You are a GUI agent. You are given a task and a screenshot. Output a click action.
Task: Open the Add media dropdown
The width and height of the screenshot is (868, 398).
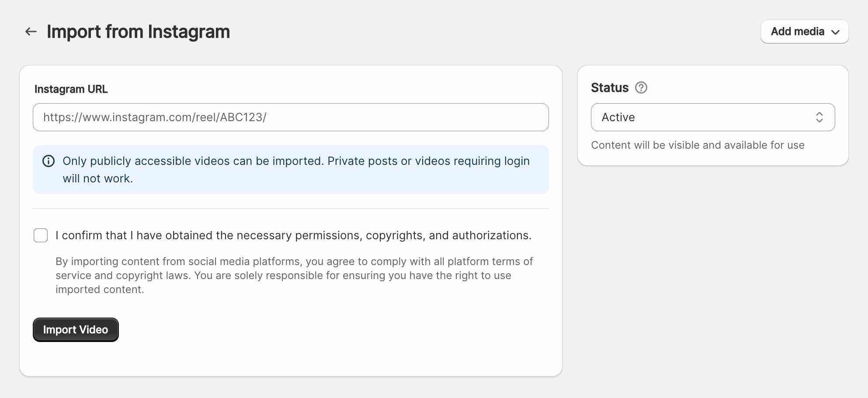click(804, 31)
